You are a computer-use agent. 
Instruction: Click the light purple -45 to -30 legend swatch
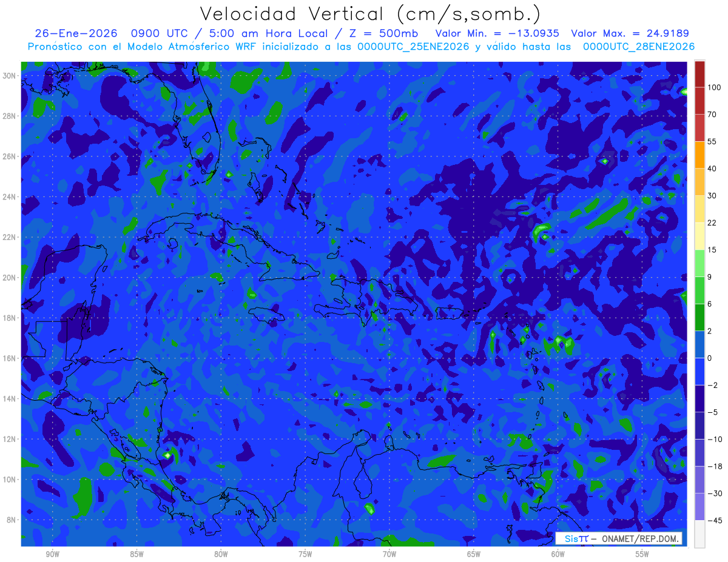point(699,507)
